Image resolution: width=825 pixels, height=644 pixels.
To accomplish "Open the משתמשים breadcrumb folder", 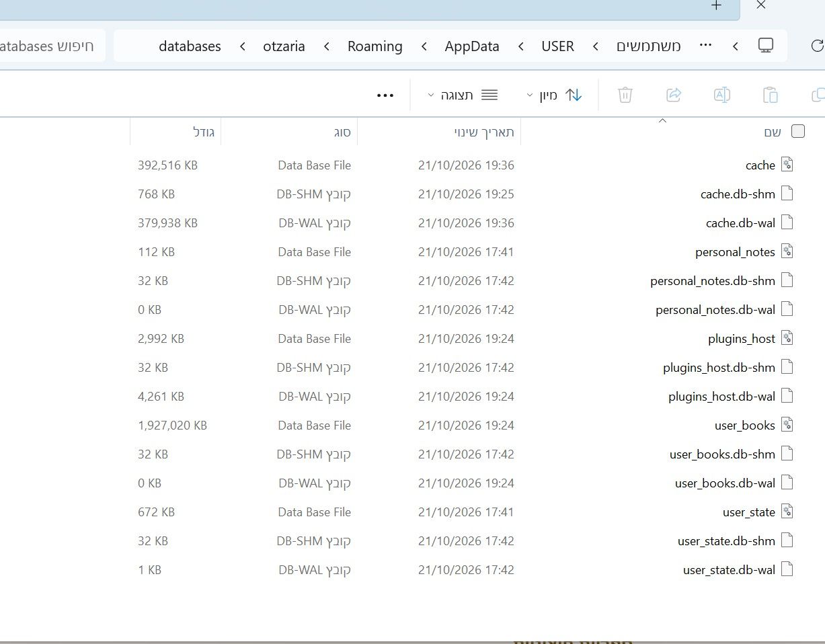I will (x=649, y=46).
